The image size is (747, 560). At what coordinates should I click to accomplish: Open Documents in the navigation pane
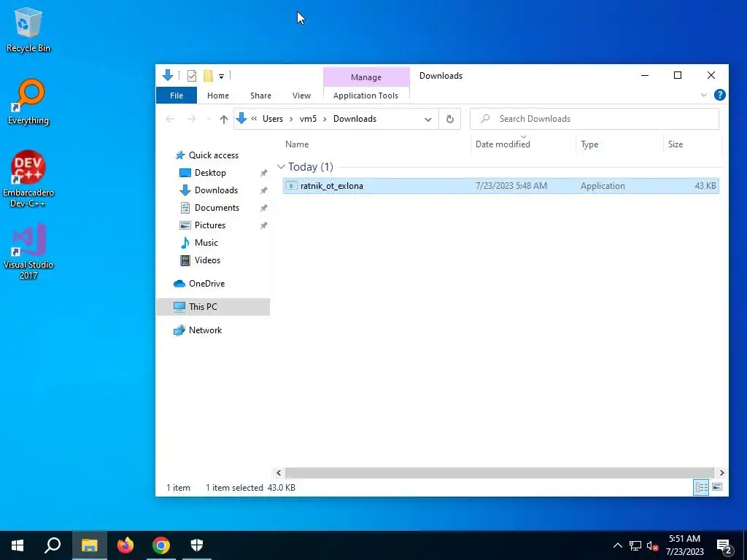tap(217, 208)
